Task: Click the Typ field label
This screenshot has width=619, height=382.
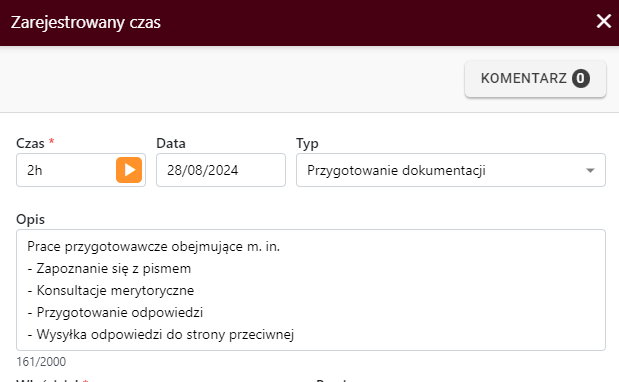Action: pos(307,143)
